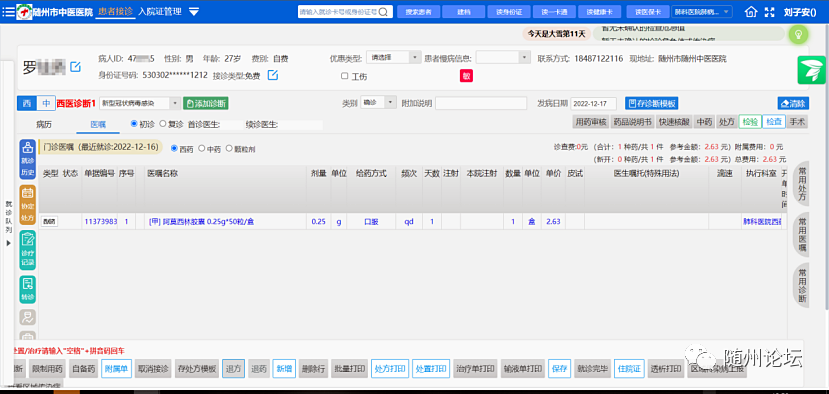Click order number 11373983
The width and height of the screenshot is (829, 394).
click(x=100, y=222)
